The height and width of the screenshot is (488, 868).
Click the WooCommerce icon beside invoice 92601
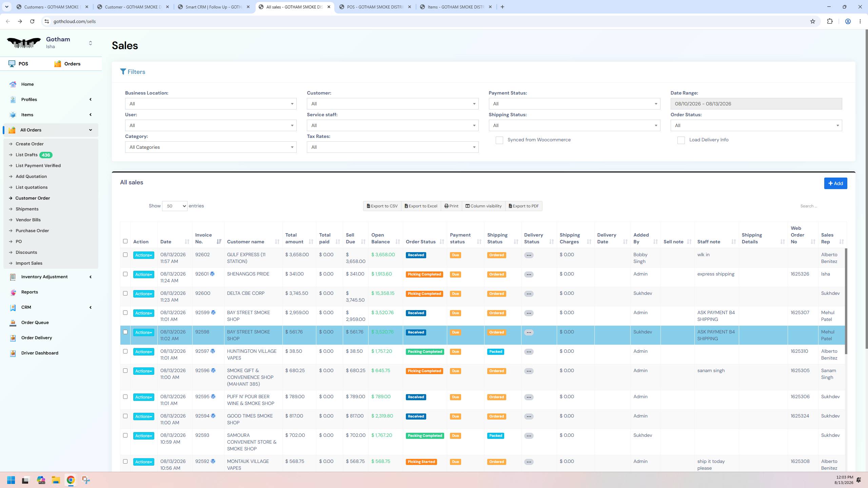click(212, 274)
